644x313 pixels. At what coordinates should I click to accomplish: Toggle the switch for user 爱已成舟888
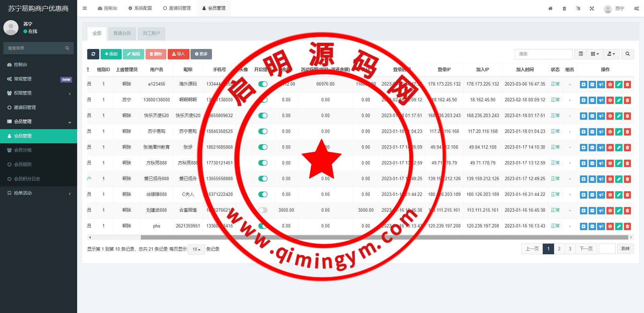tap(263, 179)
